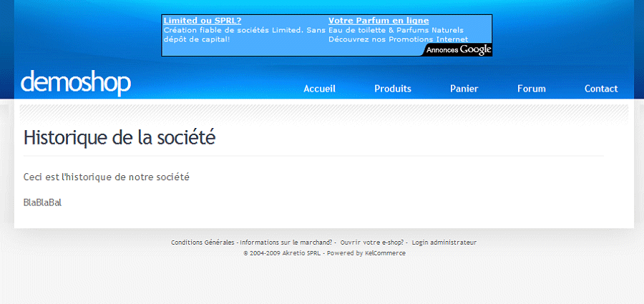Click the Akretio SPRL copyright text
The height and width of the screenshot is (304, 644).
283,253
